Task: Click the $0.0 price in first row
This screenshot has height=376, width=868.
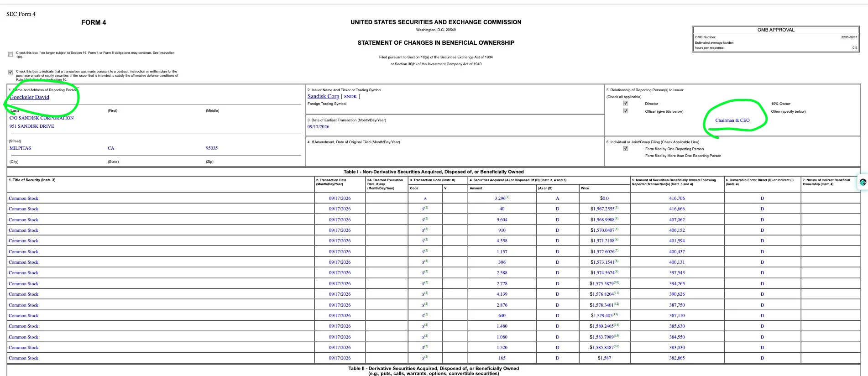Action: (x=604, y=198)
